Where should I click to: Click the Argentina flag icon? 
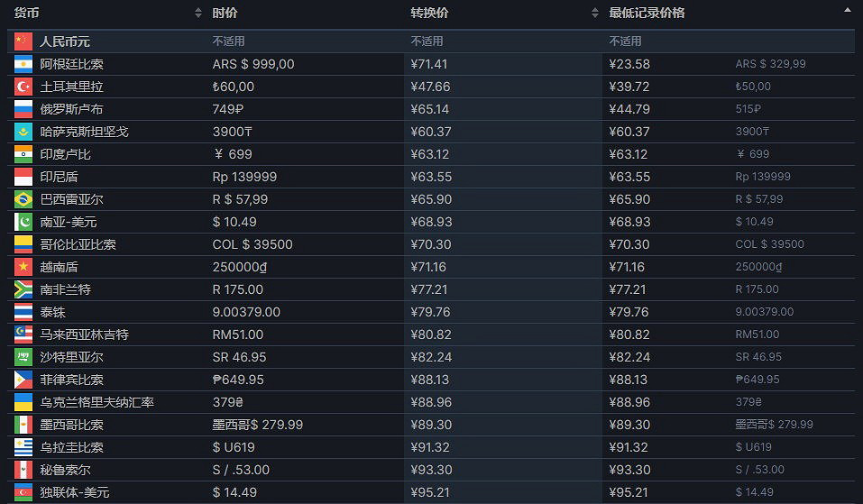pyautogui.click(x=23, y=64)
